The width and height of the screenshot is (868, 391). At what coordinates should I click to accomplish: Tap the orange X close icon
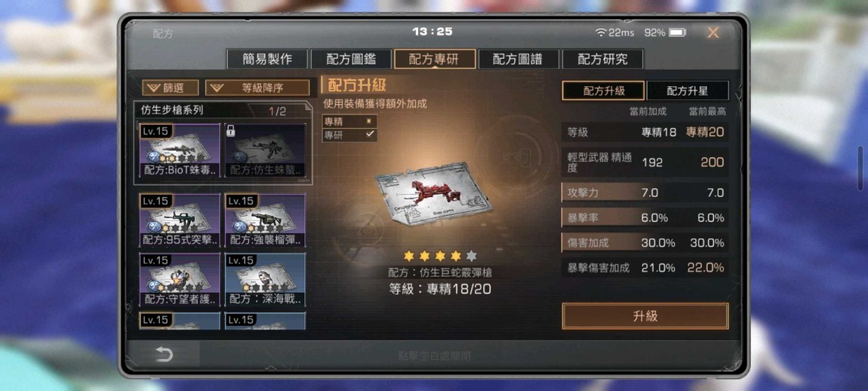pos(713,32)
